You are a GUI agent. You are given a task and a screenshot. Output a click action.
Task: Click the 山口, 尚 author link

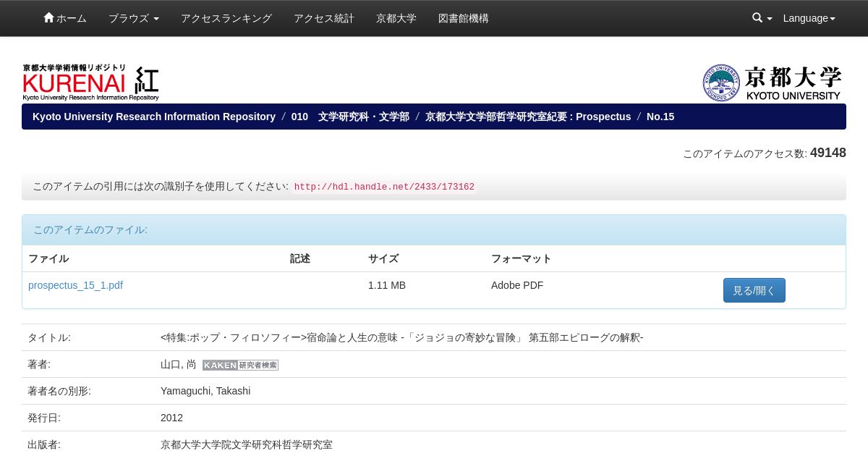179,364
